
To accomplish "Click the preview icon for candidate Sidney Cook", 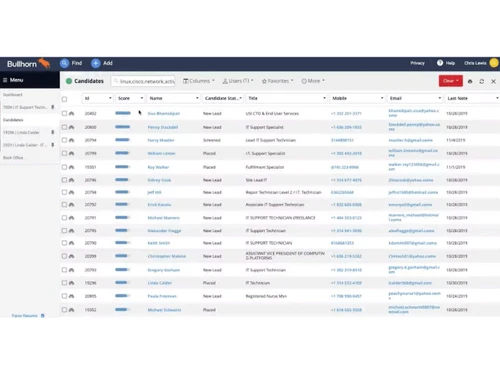I will tap(71, 180).
